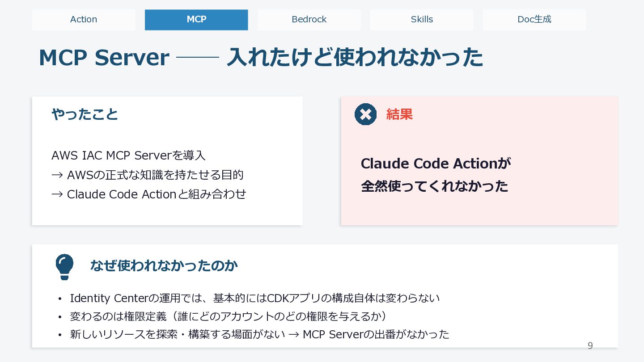Click the lightbulb icon
This screenshot has width=644, height=362.
pyautogui.click(x=64, y=267)
